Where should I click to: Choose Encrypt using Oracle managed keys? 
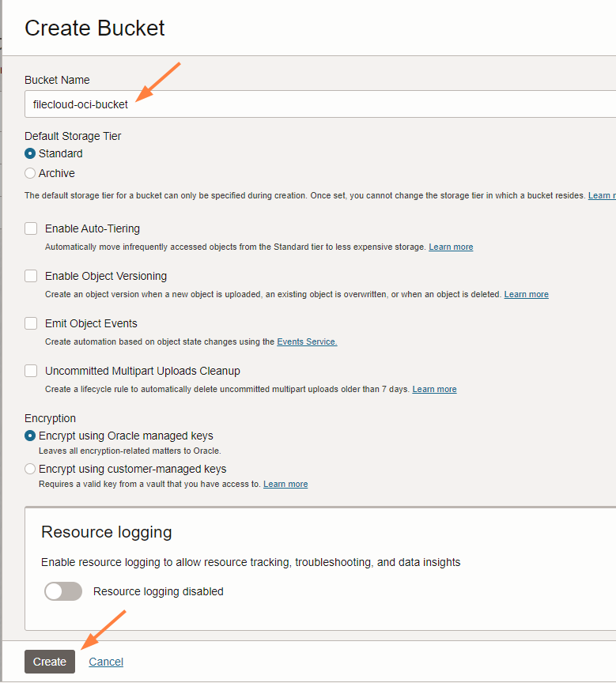(x=30, y=436)
